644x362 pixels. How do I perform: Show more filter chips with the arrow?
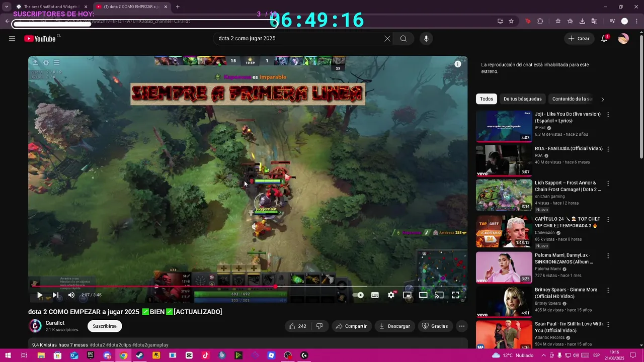pos(603,99)
